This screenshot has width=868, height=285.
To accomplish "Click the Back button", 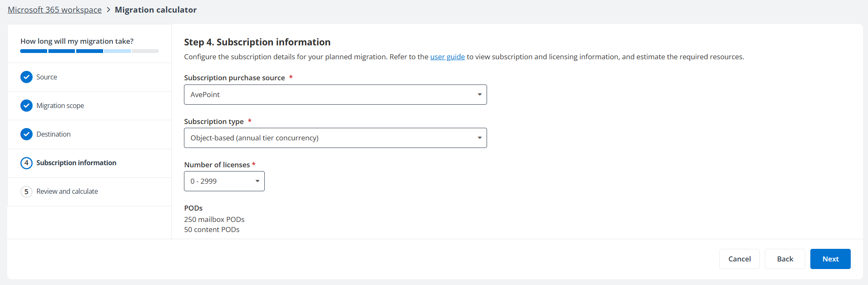I will click(784, 259).
